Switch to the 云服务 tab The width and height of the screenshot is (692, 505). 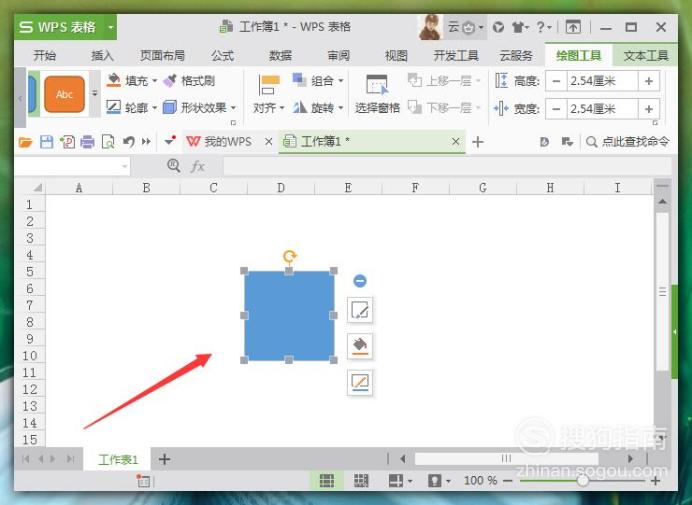[x=516, y=56]
